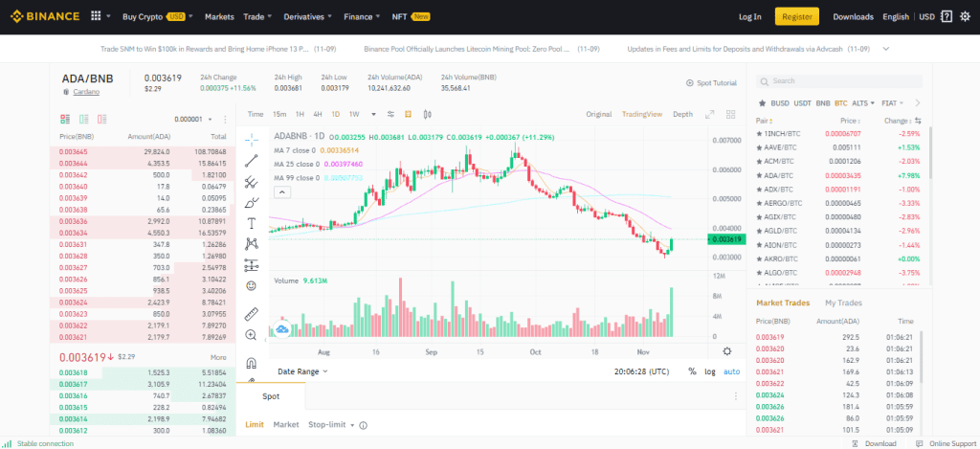Open the Derivatives menu
The image size is (980, 449).
point(307,17)
